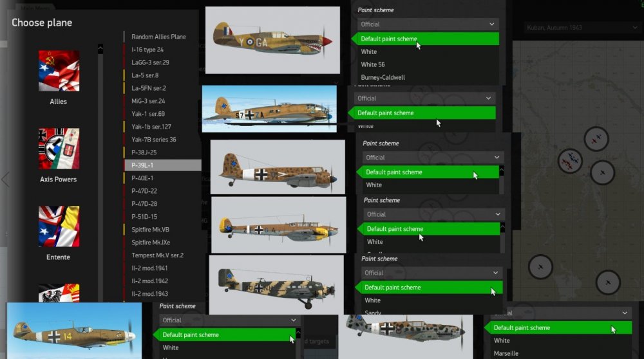Screen dimensions: 644x359
Task: Click map marker containing red and blue planes
Action: tap(570, 161)
